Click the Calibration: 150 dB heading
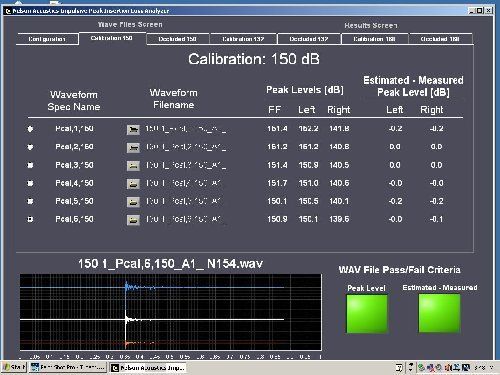This screenshot has width=500, height=375. tap(254, 59)
